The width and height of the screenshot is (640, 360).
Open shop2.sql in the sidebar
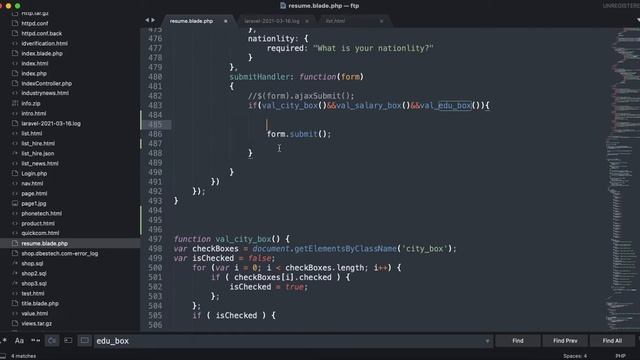(x=34, y=273)
